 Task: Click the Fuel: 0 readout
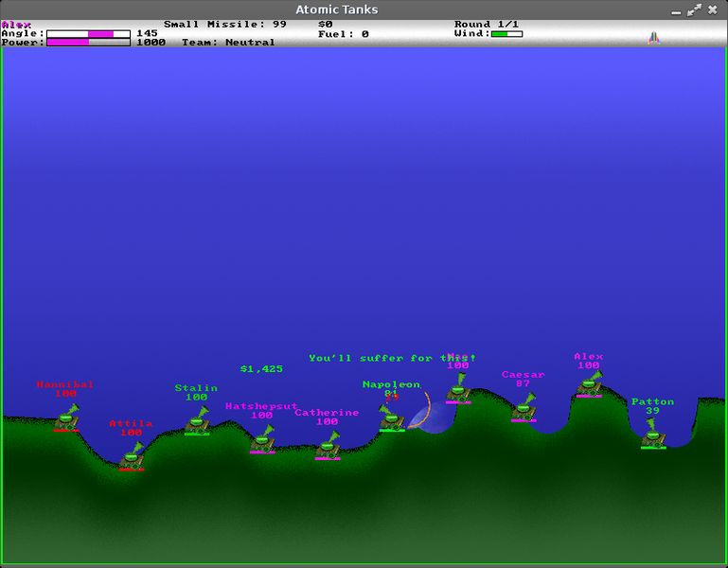[x=343, y=34]
